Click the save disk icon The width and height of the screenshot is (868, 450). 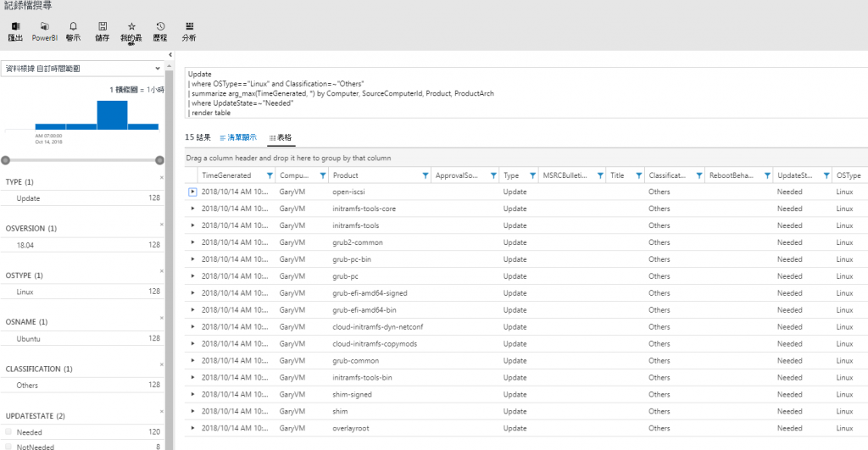coord(103,26)
